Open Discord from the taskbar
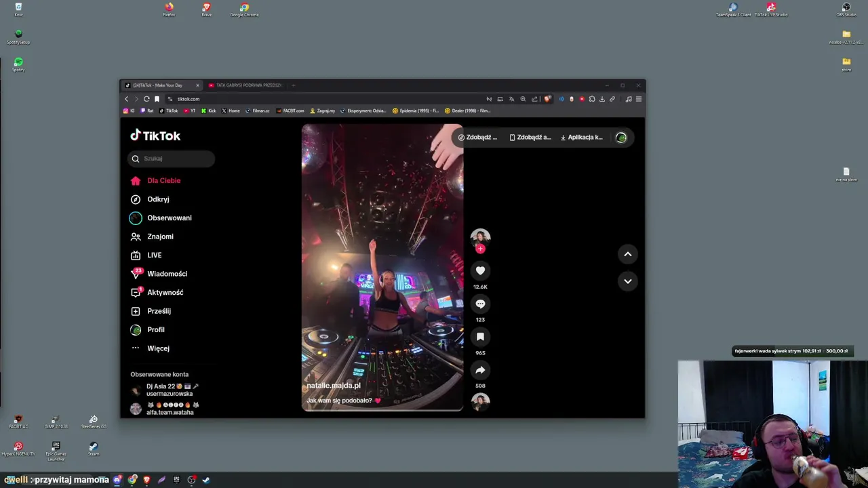This screenshot has height=488, width=868. pyautogui.click(x=117, y=480)
